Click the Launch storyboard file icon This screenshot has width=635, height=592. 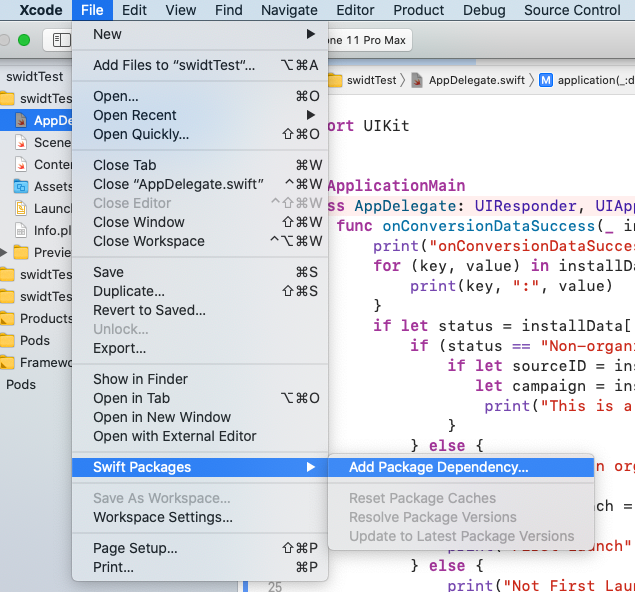coord(21,208)
